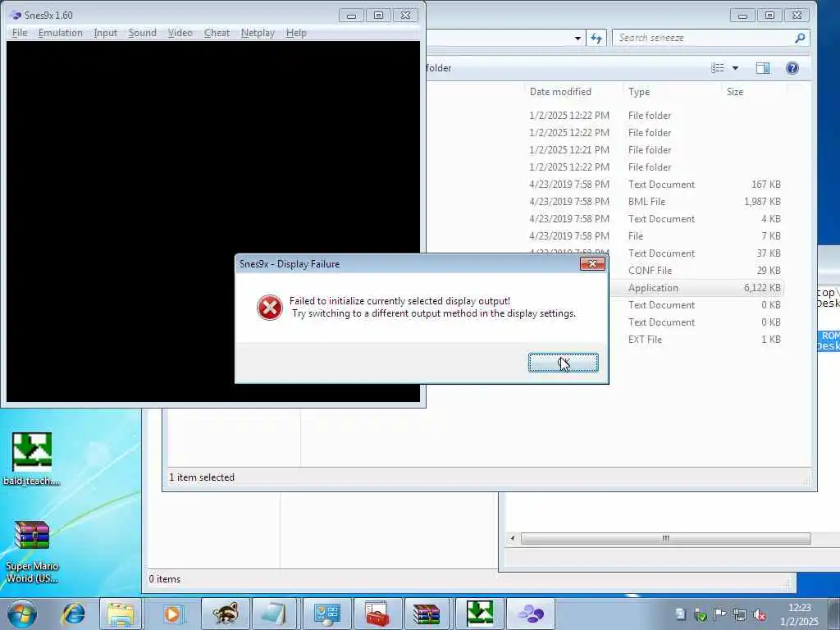Click OK in the Display Failure dialog
Viewport: 840px width, 630px height.
[x=563, y=363]
